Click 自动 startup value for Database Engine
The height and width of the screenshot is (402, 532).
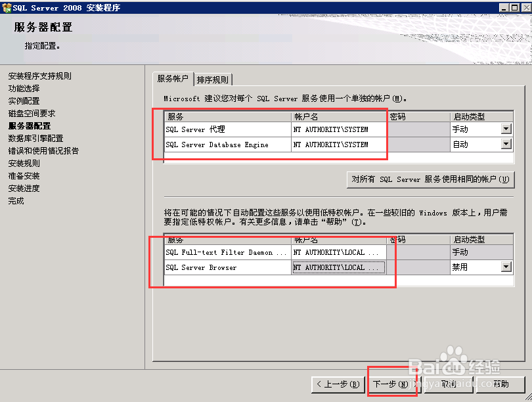pos(460,145)
